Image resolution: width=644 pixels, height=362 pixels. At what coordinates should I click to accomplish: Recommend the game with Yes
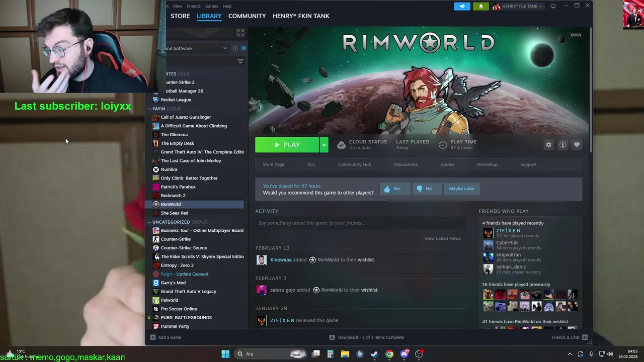point(395,189)
